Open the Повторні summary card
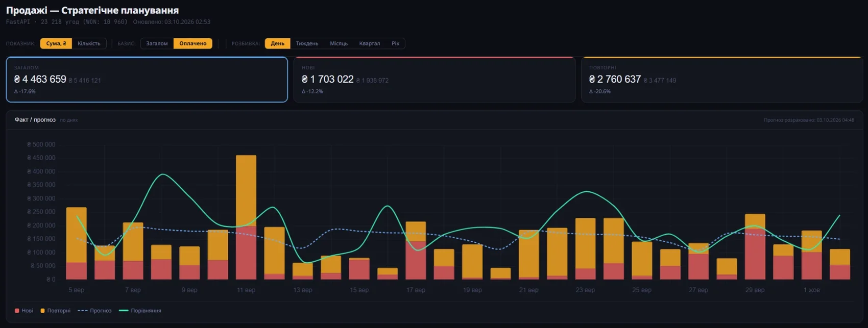The width and height of the screenshot is (868, 328). pyautogui.click(x=722, y=80)
